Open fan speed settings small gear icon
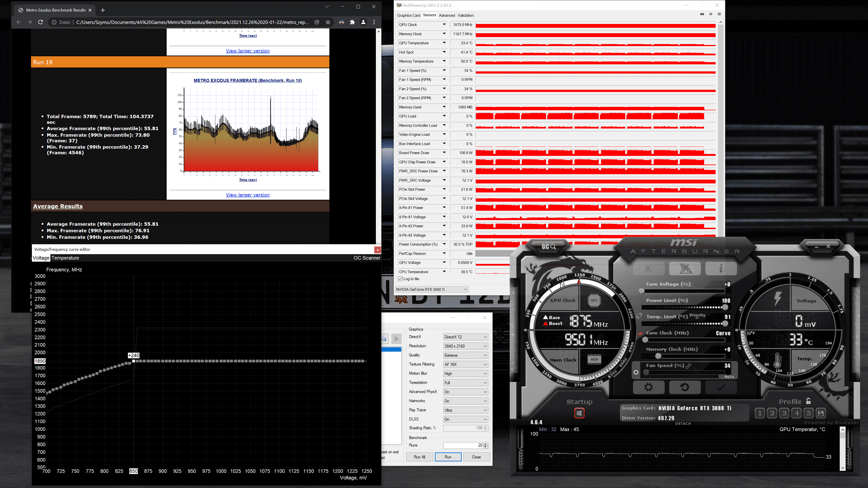This screenshot has width=868, height=488. pyautogui.click(x=636, y=372)
